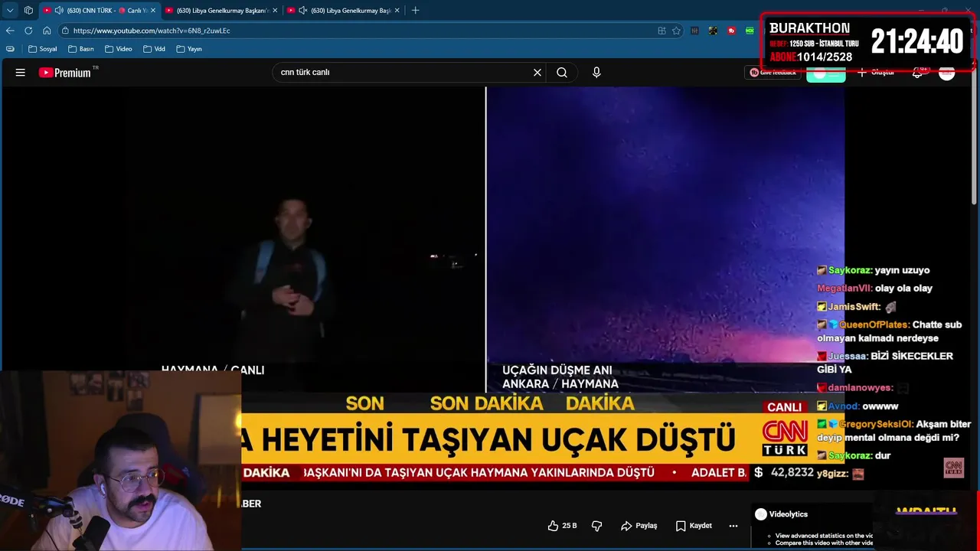Open the workspaces icon beside tabs
Screen dimensions: 980x551
point(28,11)
